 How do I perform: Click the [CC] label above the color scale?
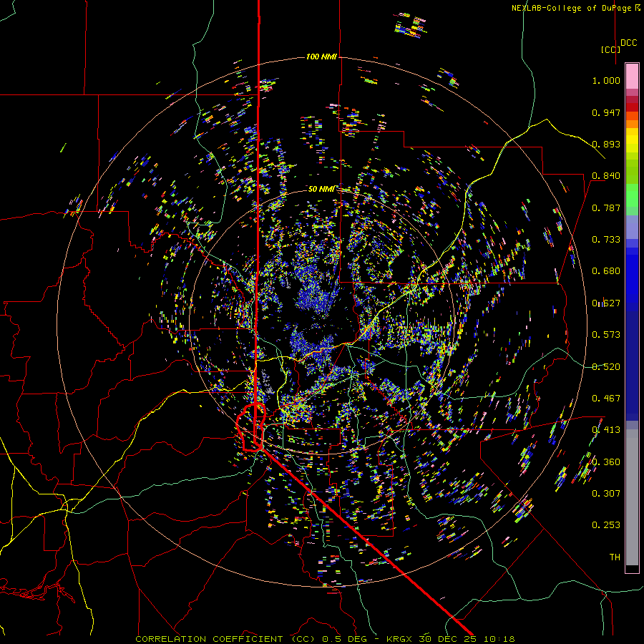click(610, 49)
